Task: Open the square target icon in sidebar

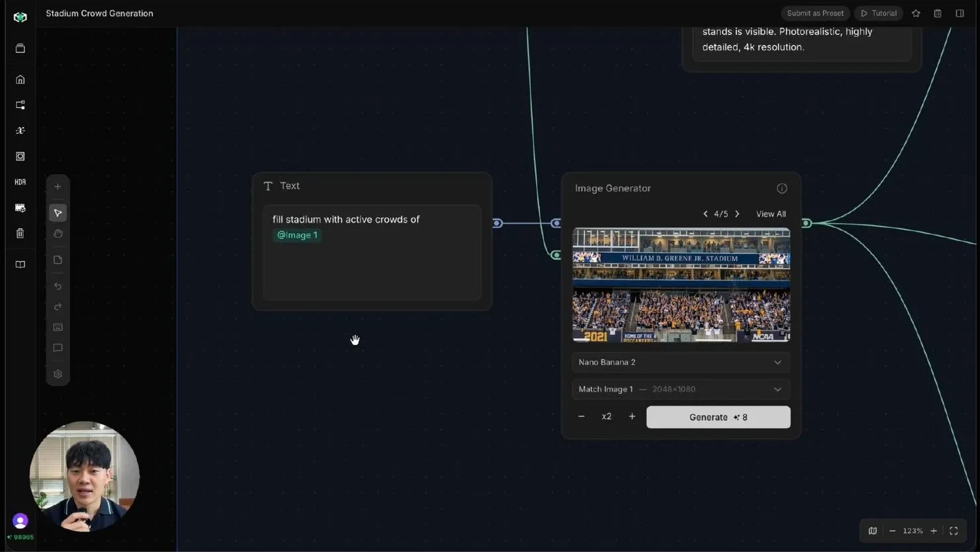Action: pyautogui.click(x=20, y=157)
